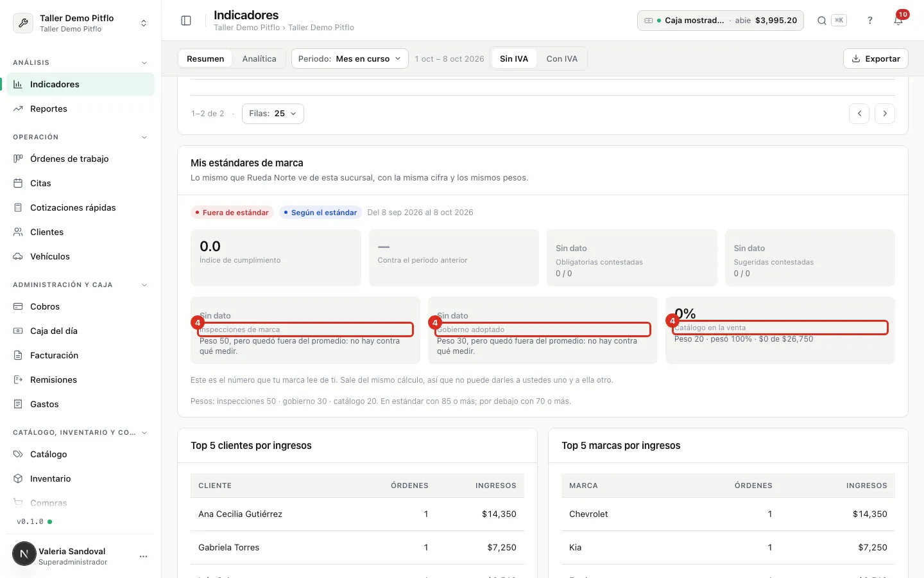Open Valeria Sandoval user options menu
924x578 pixels.
143,556
